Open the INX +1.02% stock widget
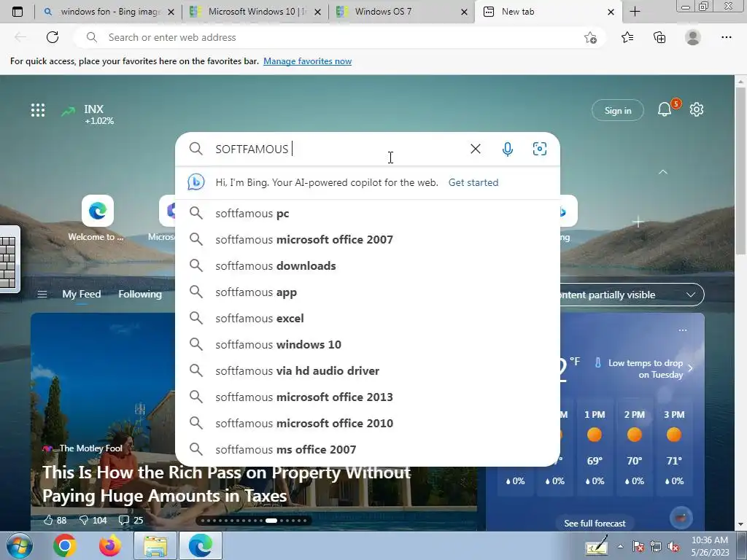Viewport: 747px width, 560px height. coord(88,114)
